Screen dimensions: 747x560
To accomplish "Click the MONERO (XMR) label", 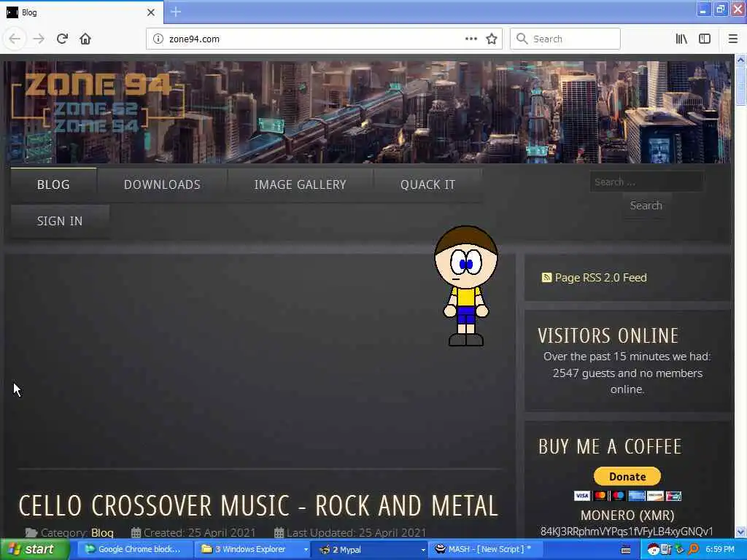I will (x=627, y=516).
